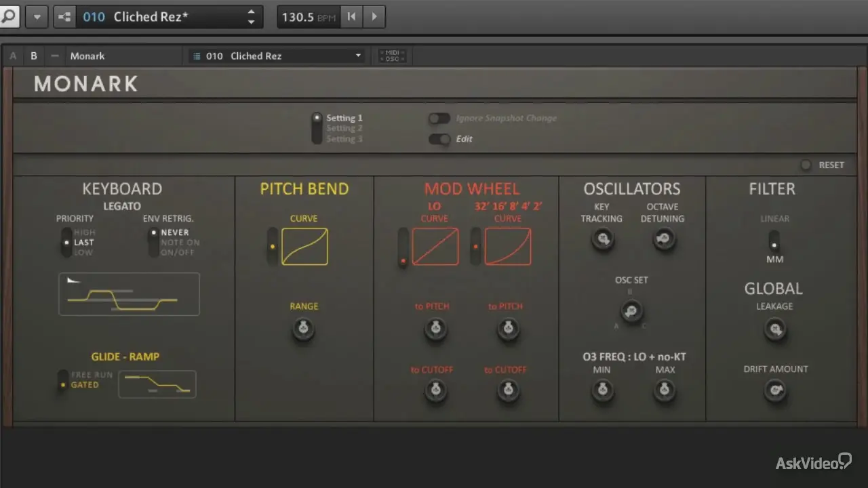The image size is (868, 488).
Task: Select FREE RUN glide mode
Action: pyautogui.click(x=92, y=374)
